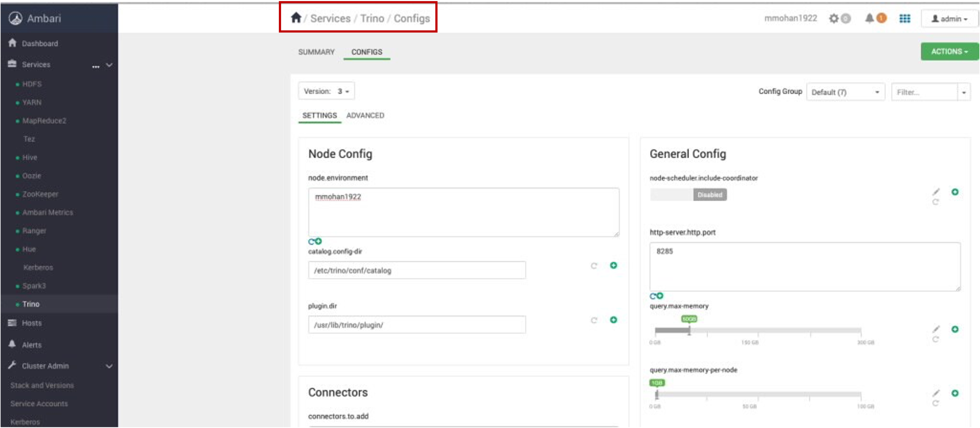Open Ambari Metrics service

tap(48, 212)
